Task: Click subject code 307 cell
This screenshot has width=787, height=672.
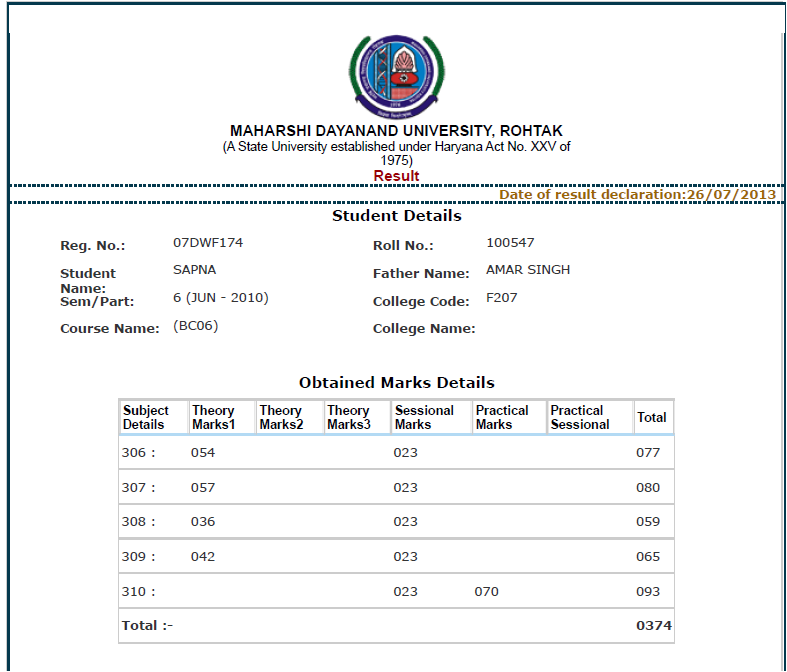Action: pos(139,488)
